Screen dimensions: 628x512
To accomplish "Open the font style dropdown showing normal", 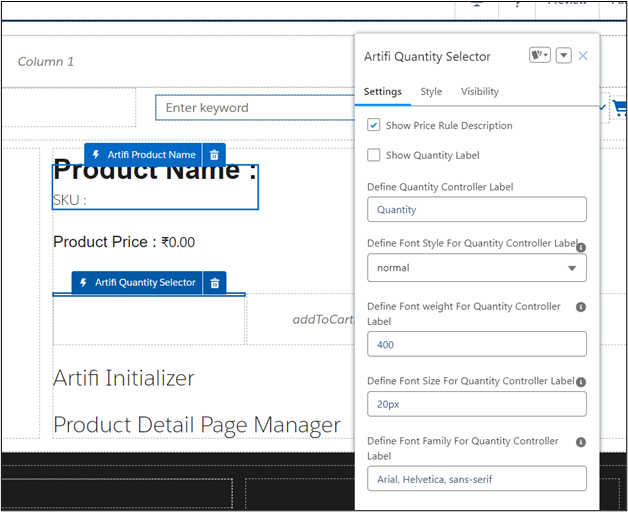I will point(477,268).
